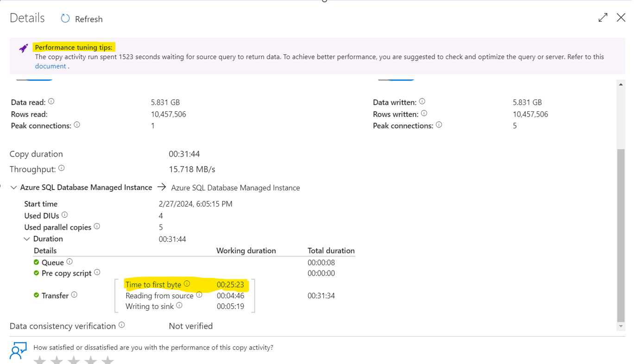Collapse the Duration section chevron
Image resolution: width=637 pixels, height=364 pixels.
[x=26, y=239]
